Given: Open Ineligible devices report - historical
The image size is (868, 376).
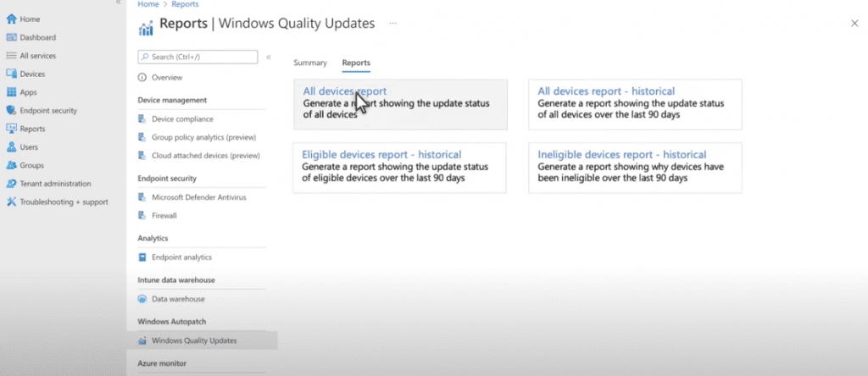Looking at the screenshot, I should coord(635,168).
